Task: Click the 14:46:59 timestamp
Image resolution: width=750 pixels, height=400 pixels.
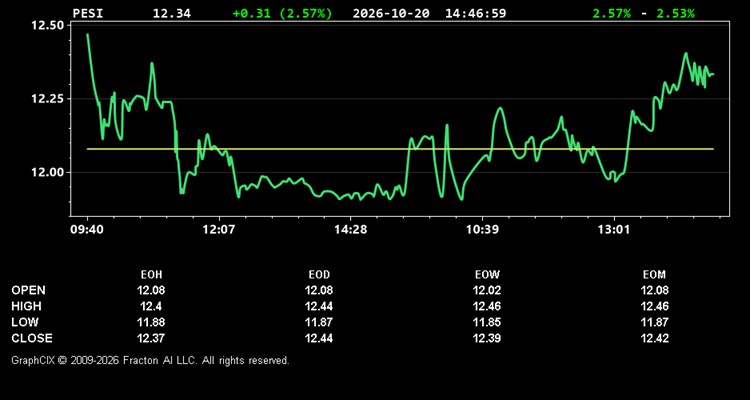Action: point(475,13)
